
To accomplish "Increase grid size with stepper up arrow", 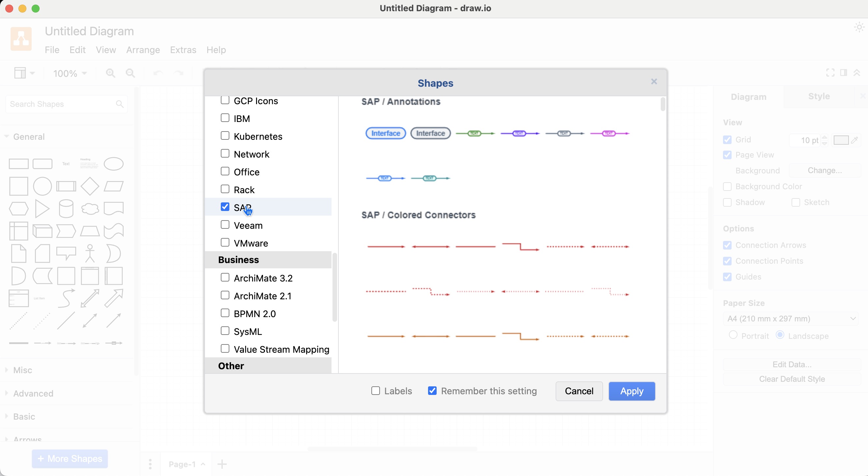I will [x=825, y=137].
